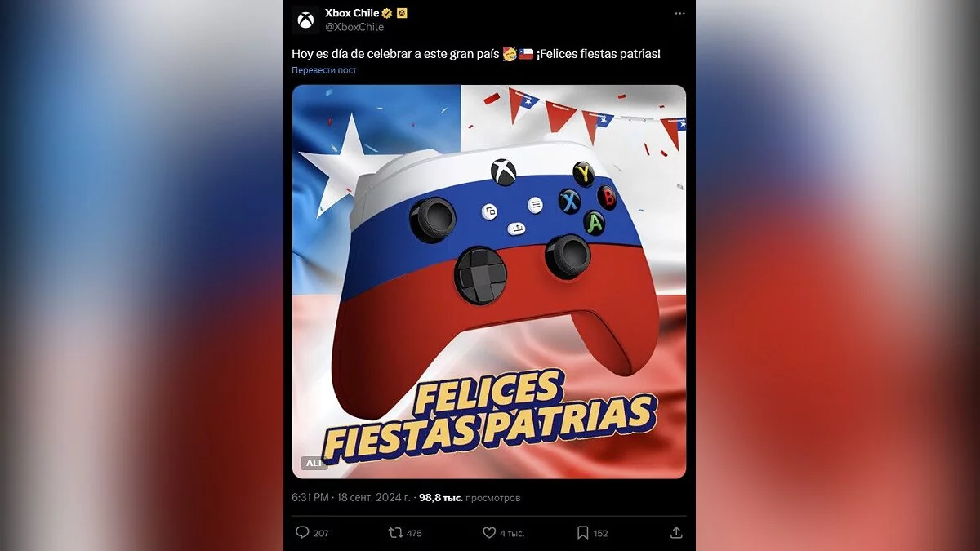Click the Xbox Chile display name
This screenshot has width=980, height=551.
pyautogui.click(x=352, y=13)
